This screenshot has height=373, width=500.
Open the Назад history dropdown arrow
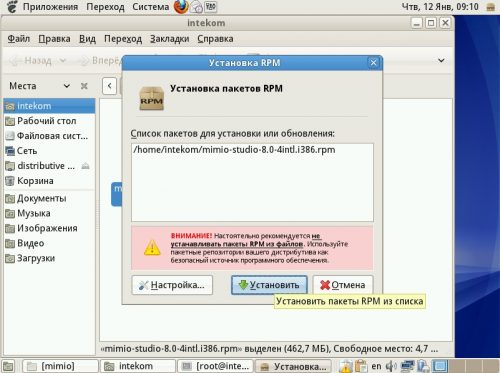pyautogui.click(x=63, y=61)
